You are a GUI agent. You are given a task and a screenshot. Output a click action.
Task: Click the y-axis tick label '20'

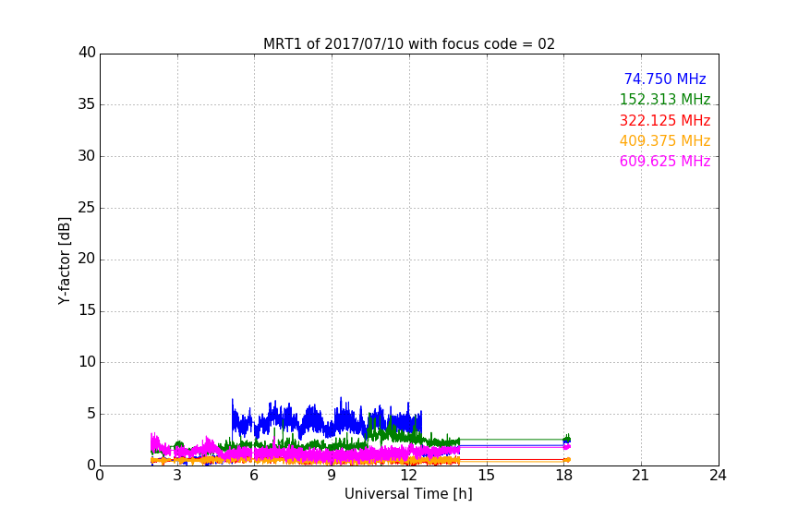coord(87,260)
